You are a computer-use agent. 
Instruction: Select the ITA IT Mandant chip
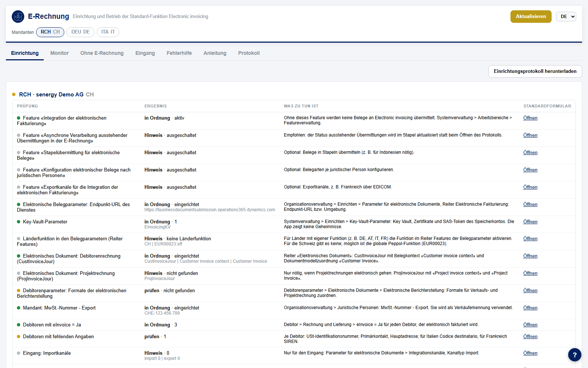[x=108, y=32]
